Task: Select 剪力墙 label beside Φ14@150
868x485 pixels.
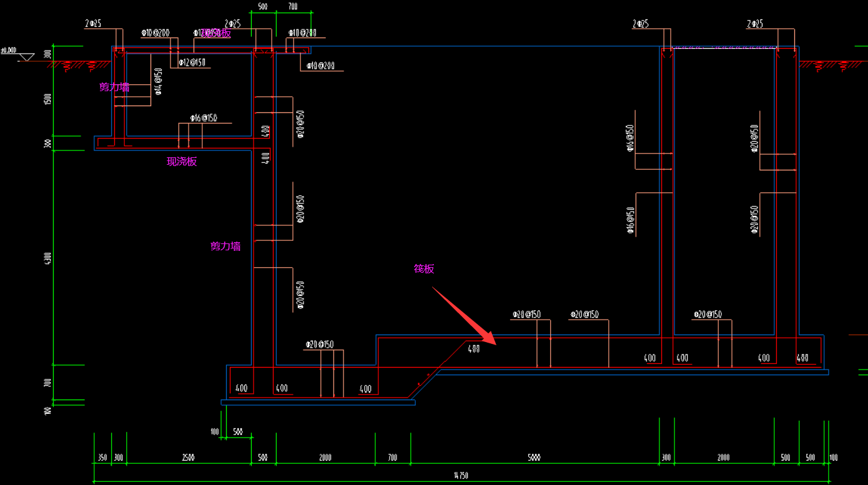Action: coord(114,87)
